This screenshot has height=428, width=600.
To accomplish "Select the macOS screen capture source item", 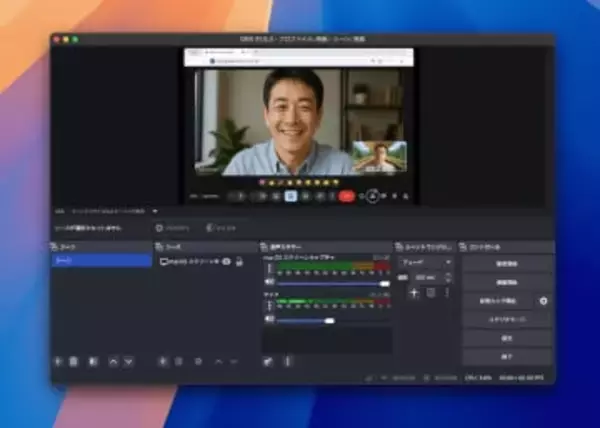I will pos(190,261).
